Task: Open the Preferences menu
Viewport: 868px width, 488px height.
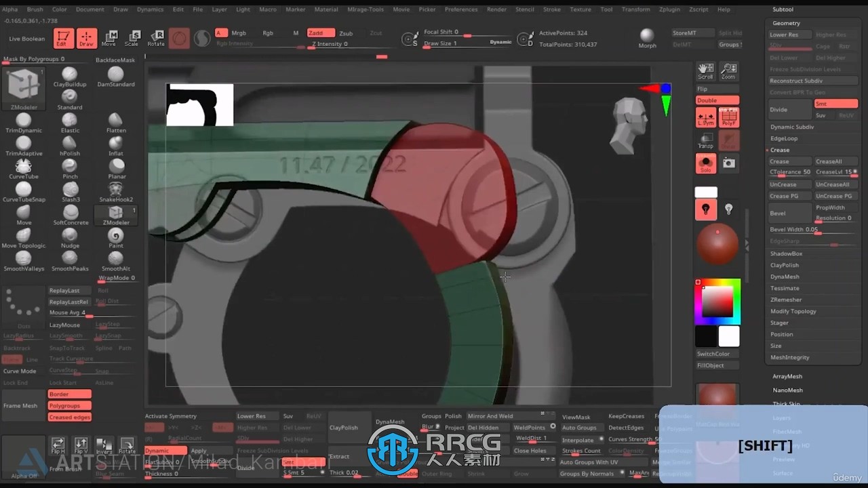Action: click(461, 9)
